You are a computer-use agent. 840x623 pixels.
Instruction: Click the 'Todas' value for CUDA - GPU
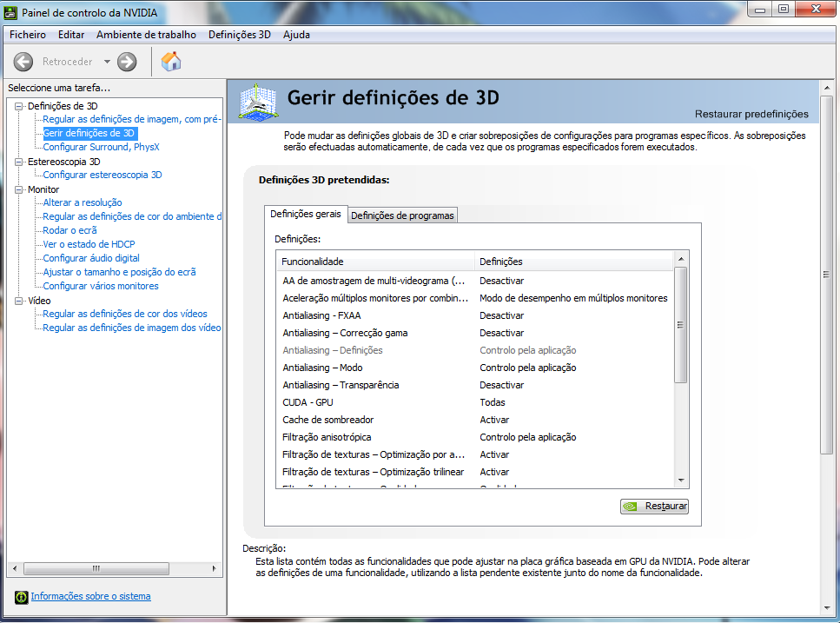493,403
